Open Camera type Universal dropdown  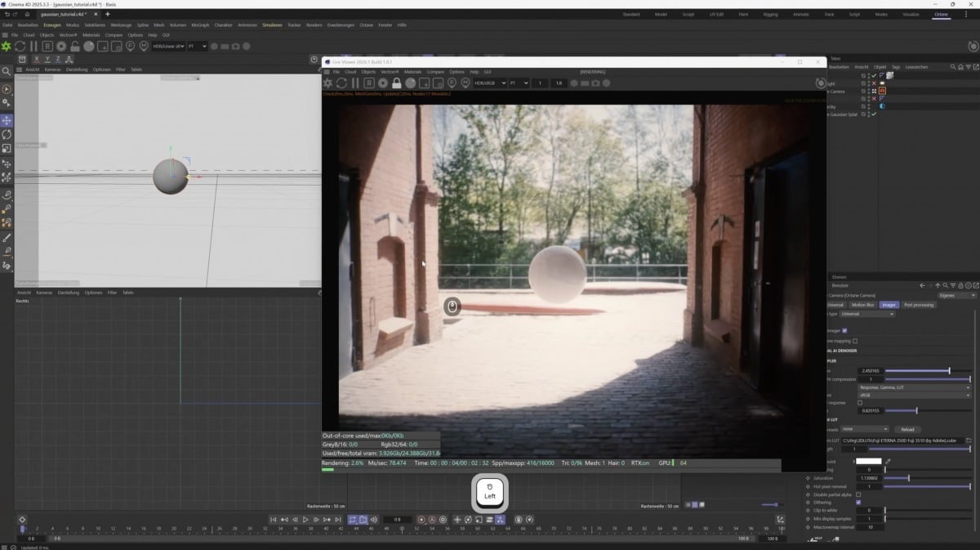tap(867, 314)
